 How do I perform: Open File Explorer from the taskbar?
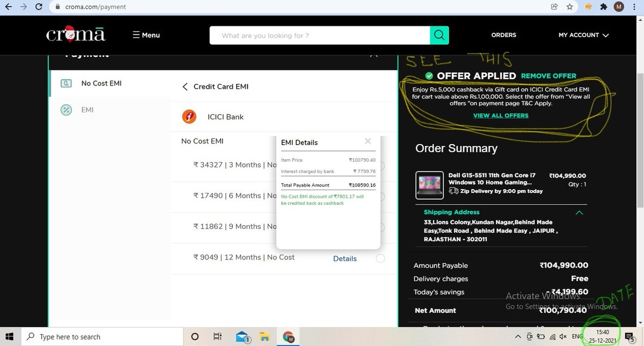(265, 337)
